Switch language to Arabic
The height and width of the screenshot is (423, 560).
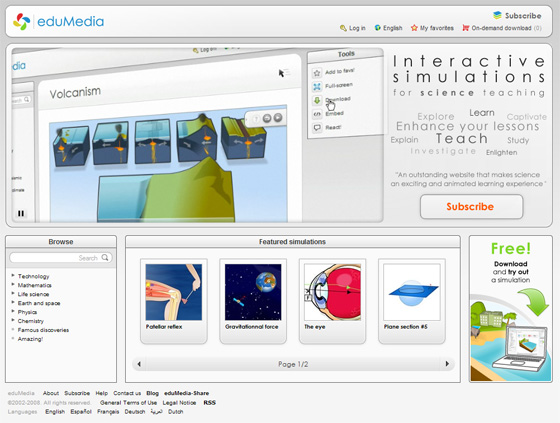tap(156, 412)
